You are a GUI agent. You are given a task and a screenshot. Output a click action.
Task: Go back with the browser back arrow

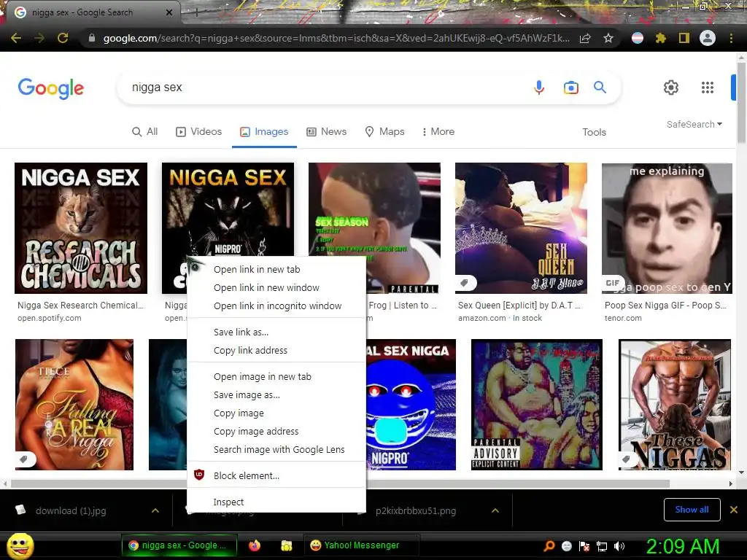click(16, 38)
